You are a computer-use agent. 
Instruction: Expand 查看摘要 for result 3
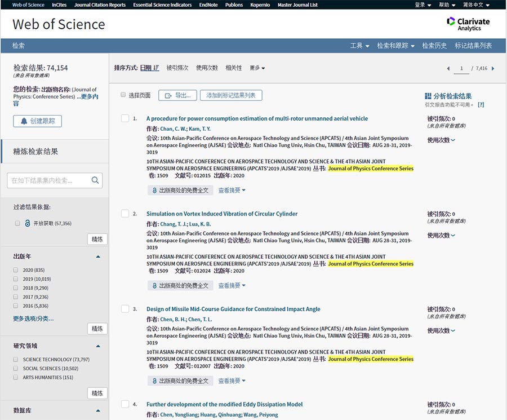coord(232,381)
